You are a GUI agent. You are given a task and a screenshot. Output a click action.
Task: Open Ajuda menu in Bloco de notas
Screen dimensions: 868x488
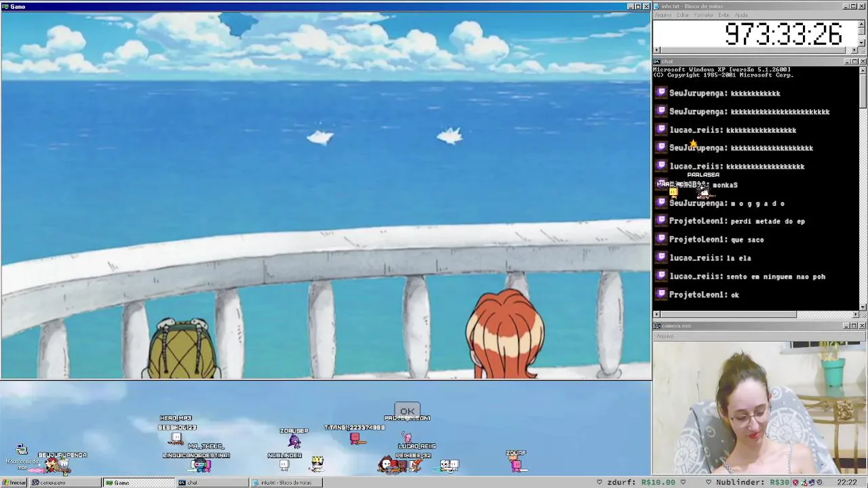[741, 15]
